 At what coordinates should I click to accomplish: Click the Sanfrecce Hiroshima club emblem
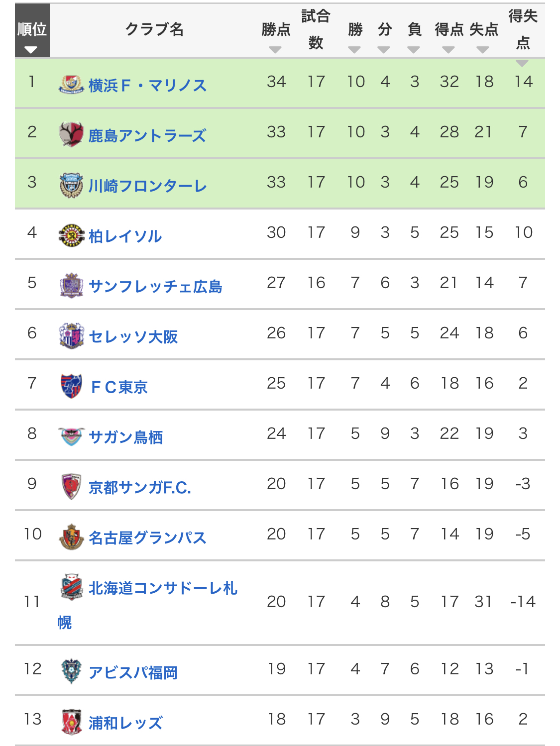click(71, 286)
